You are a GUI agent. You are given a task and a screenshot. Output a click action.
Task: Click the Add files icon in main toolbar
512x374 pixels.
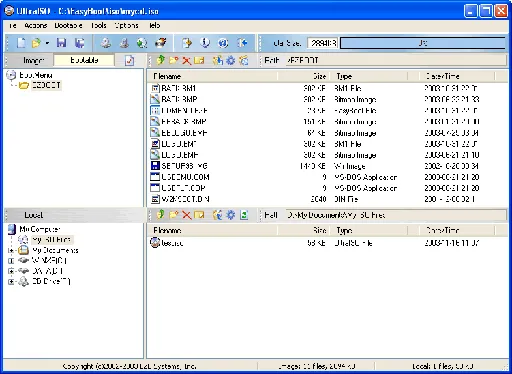tap(187, 43)
